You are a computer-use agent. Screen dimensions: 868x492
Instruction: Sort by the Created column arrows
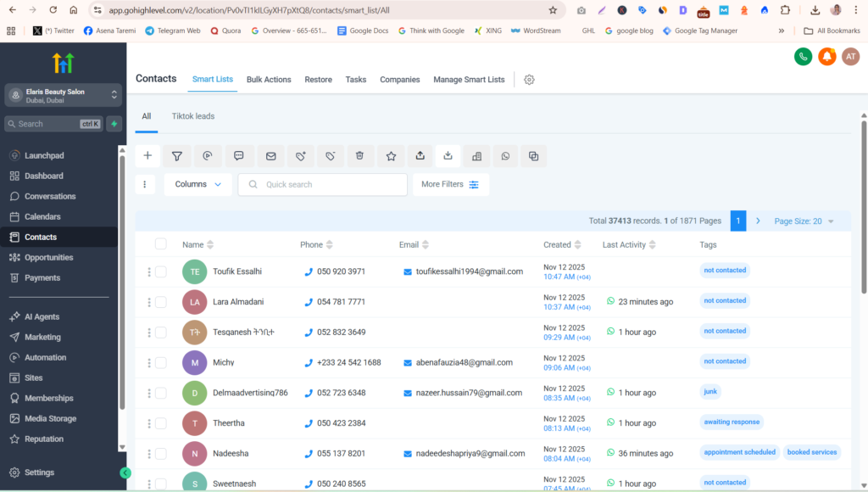click(x=577, y=245)
